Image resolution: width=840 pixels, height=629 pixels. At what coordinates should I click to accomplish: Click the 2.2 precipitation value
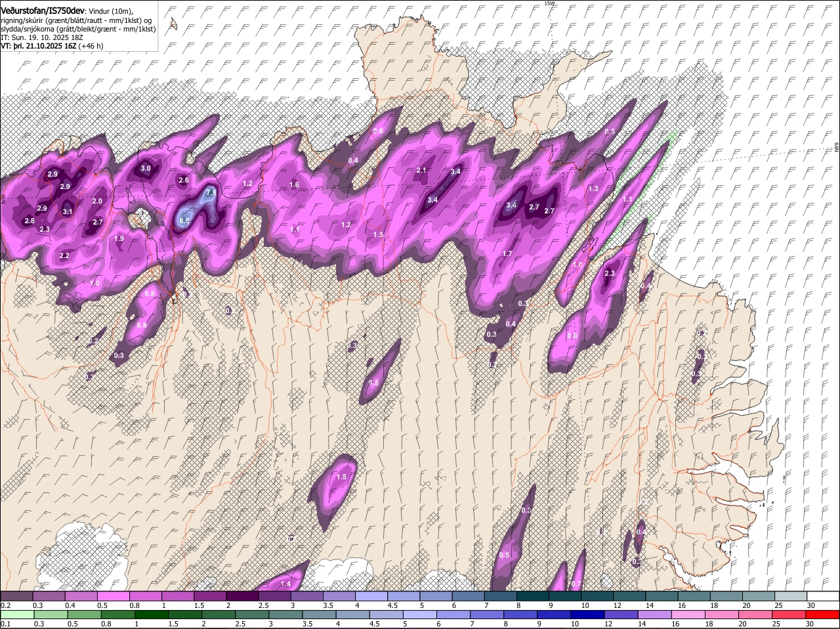click(64, 256)
